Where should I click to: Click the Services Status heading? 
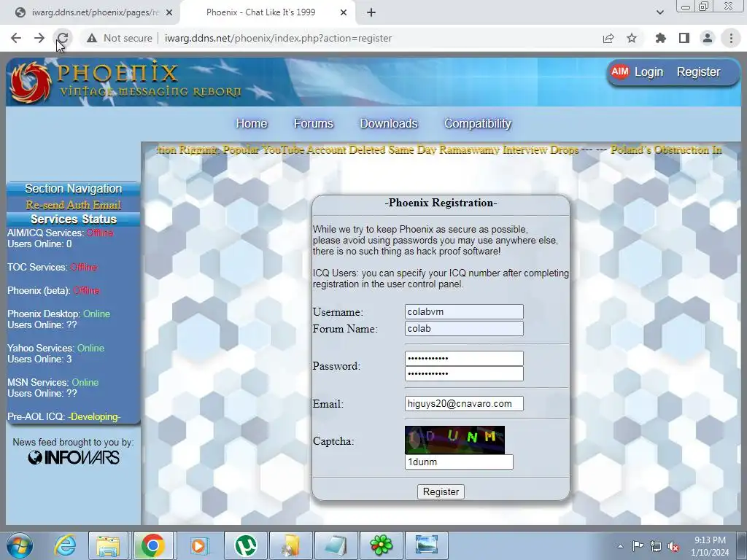click(x=74, y=219)
